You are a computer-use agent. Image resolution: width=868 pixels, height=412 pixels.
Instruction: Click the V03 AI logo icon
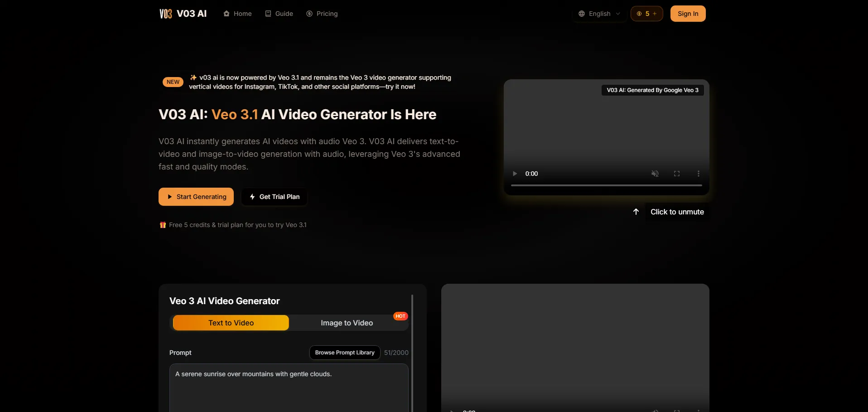click(x=165, y=14)
